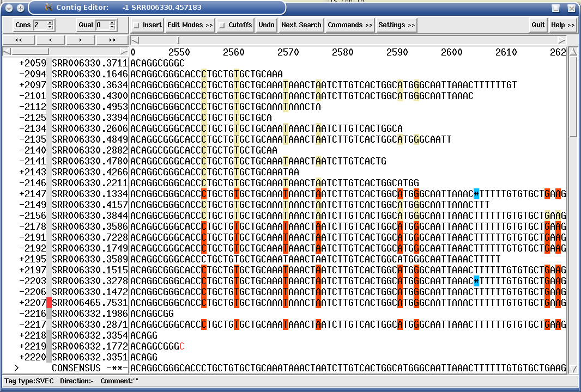581x392 pixels.
Task: Close the Contig Editor window
Action: click(571, 8)
